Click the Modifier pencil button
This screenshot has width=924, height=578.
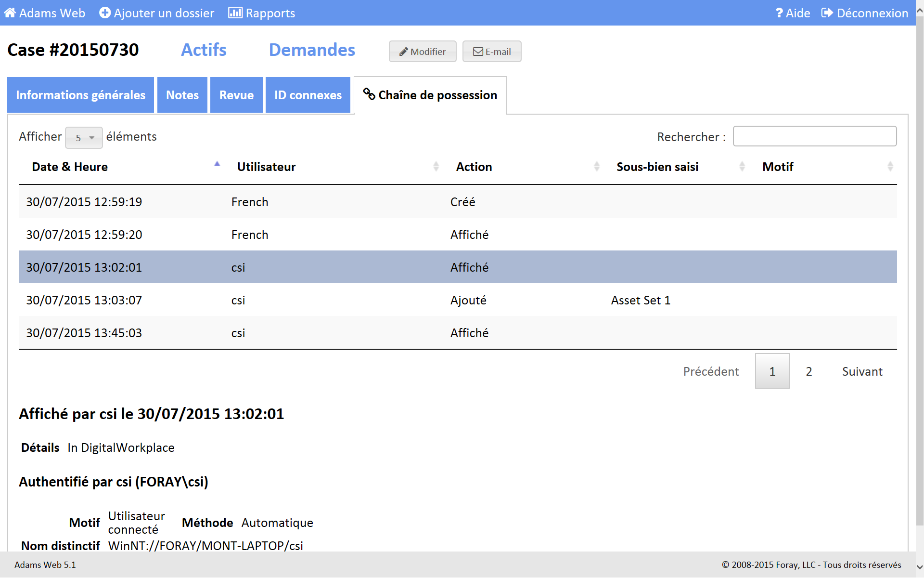(x=422, y=52)
